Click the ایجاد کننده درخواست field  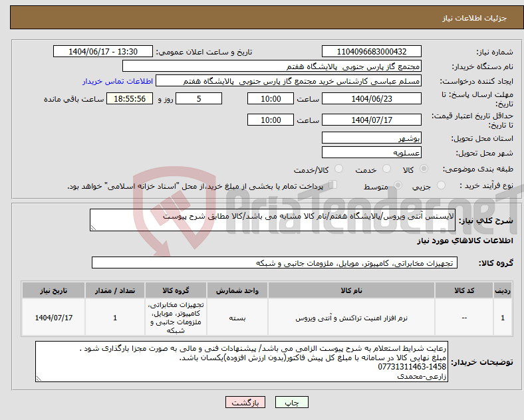(289, 81)
